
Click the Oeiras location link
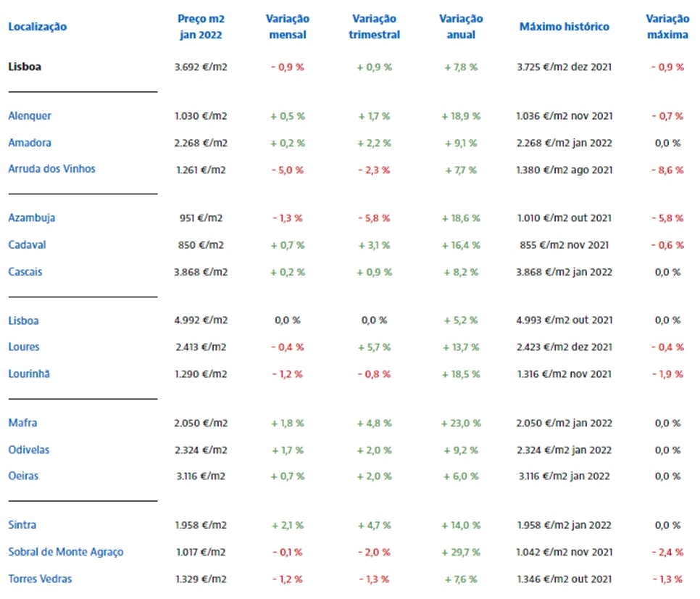click(23, 476)
